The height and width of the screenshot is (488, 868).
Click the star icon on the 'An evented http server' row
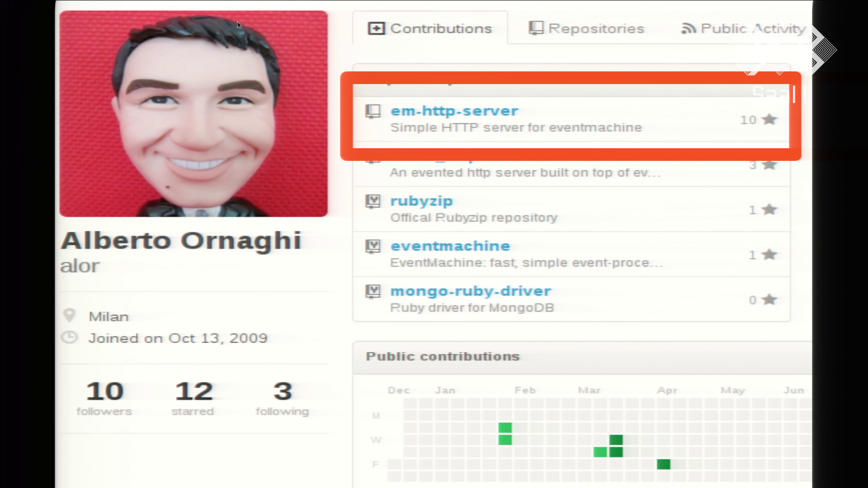(769, 165)
